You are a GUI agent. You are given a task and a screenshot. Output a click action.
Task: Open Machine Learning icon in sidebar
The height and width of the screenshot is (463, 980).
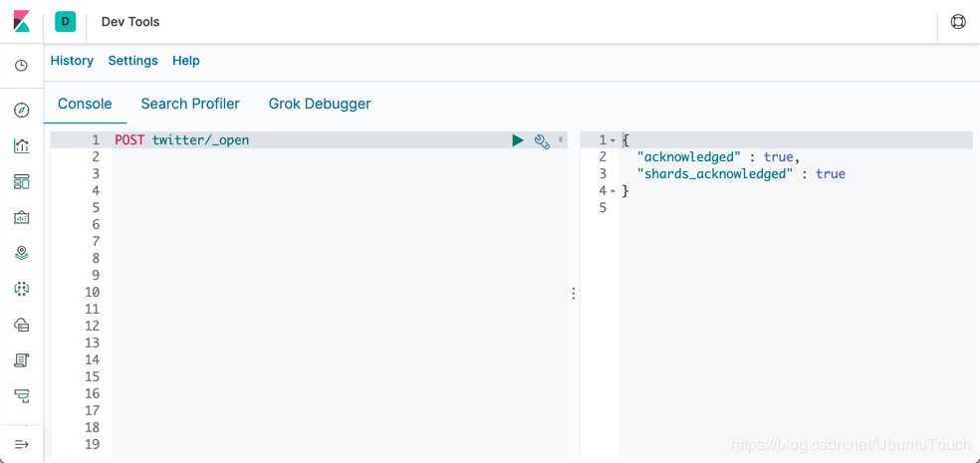(x=21, y=289)
